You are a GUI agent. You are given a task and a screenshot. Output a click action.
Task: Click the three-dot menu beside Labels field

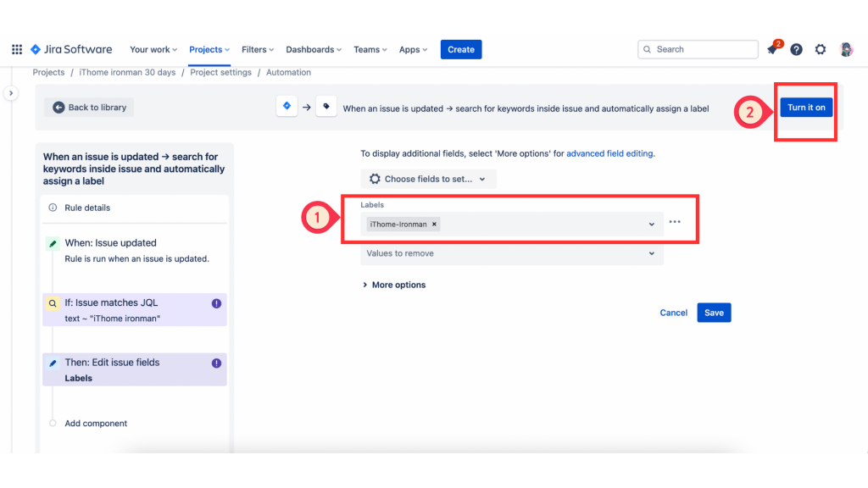click(x=675, y=223)
